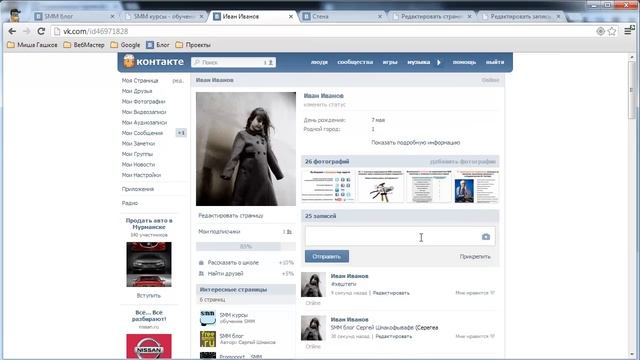The width and height of the screenshot is (640, 360).
Task: Switch to the SMM блог tab
Action: click(x=73, y=16)
